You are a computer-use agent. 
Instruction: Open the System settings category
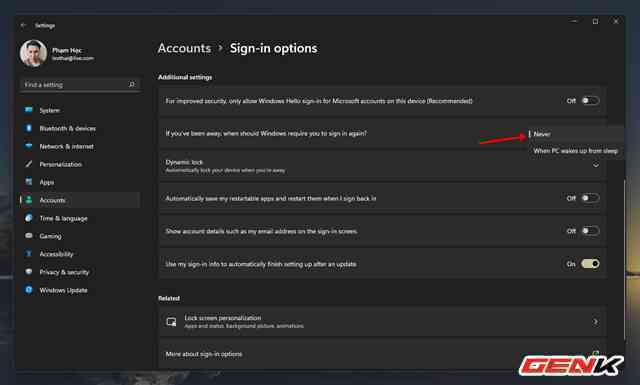pyautogui.click(x=80, y=110)
